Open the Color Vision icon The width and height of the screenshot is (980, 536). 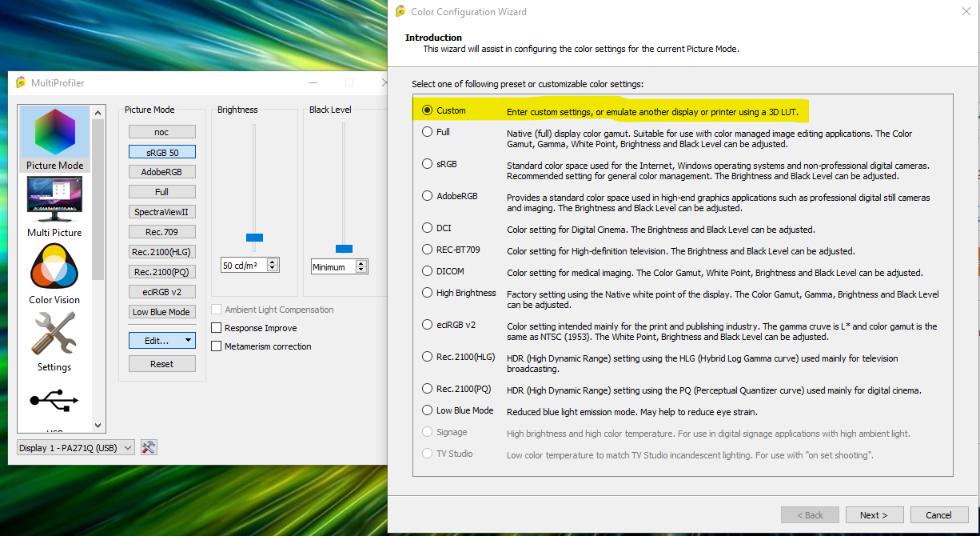pyautogui.click(x=54, y=267)
